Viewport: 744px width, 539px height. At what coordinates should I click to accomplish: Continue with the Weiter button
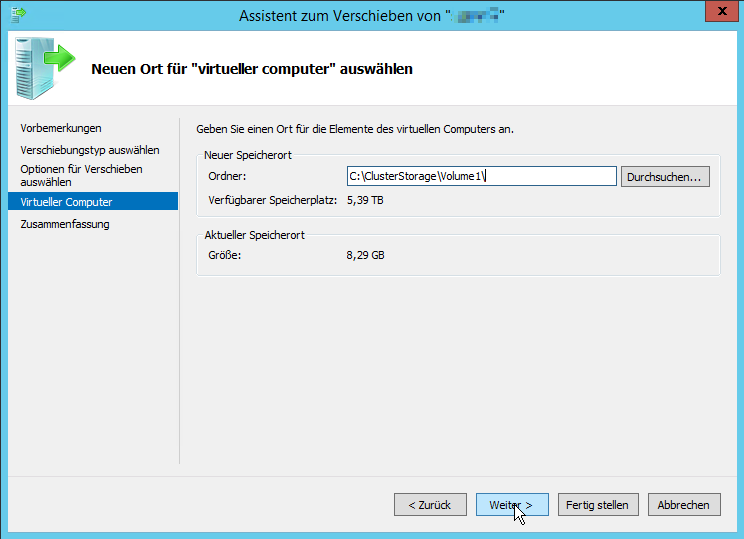point(511,505)
